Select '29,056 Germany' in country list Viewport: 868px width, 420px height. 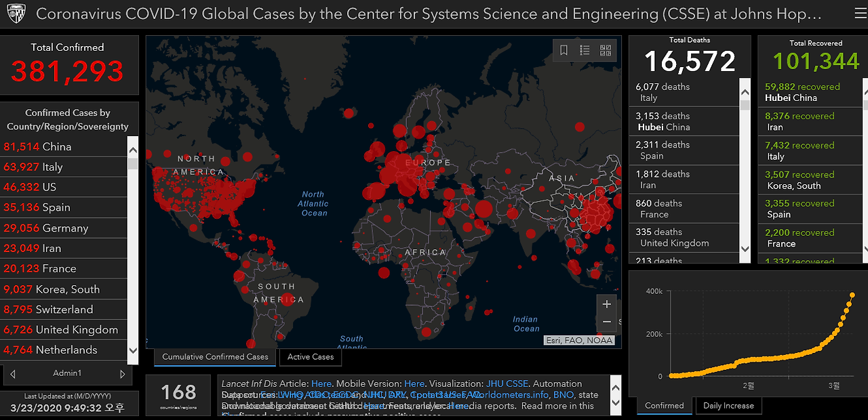(x=64, y=228)
